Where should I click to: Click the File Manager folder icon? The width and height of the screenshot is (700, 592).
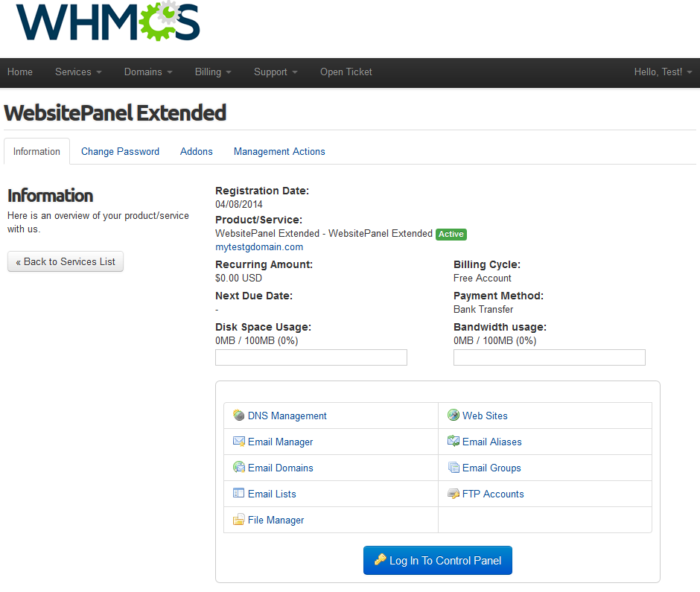(x=239, y=519)
